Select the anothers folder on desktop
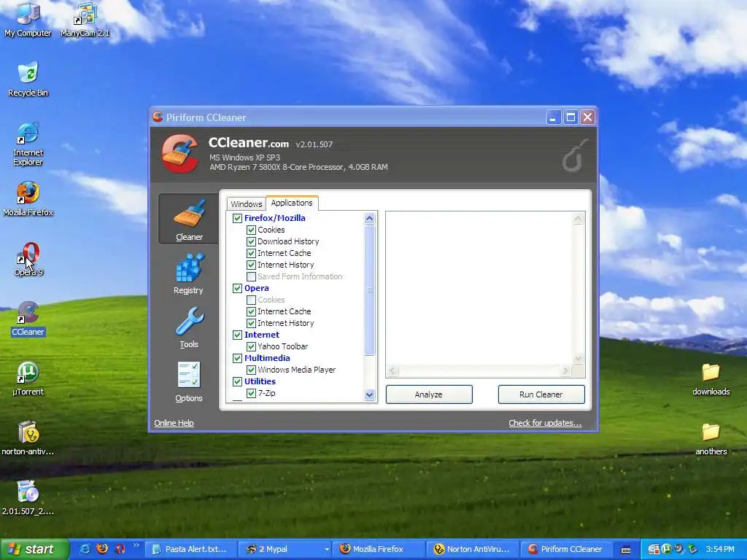Image resolution: width=747 pixels, height=560 pixels. (711, 438)
